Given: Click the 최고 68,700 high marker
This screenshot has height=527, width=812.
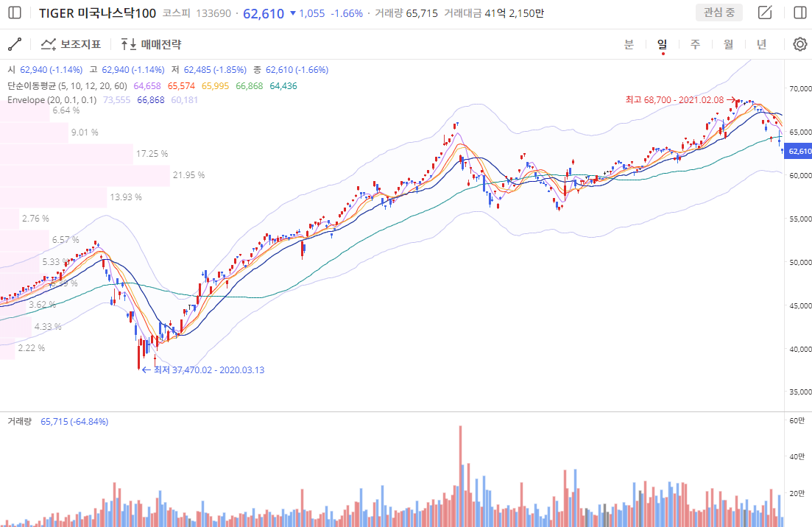Looking at the screenshot, I should coord(679,100).
